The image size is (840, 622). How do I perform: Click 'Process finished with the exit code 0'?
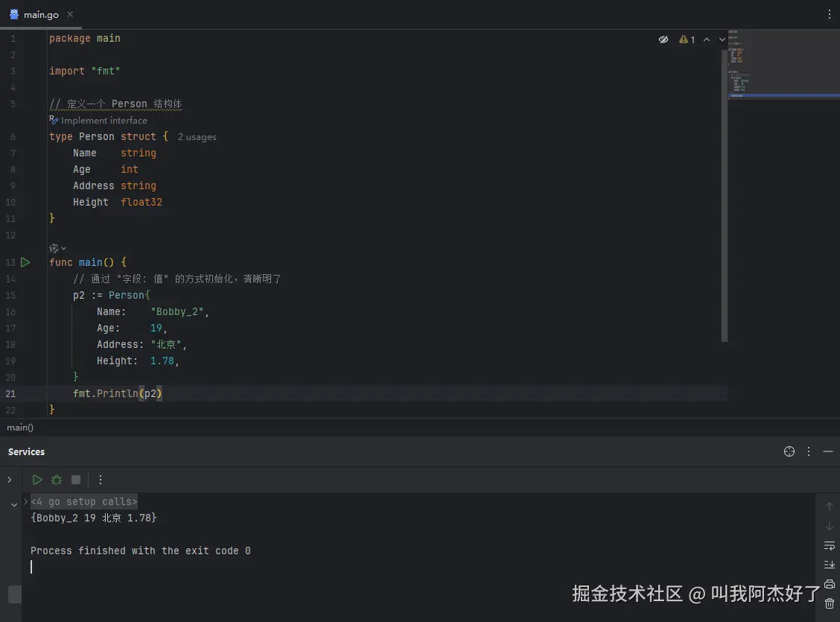[140, 550]
